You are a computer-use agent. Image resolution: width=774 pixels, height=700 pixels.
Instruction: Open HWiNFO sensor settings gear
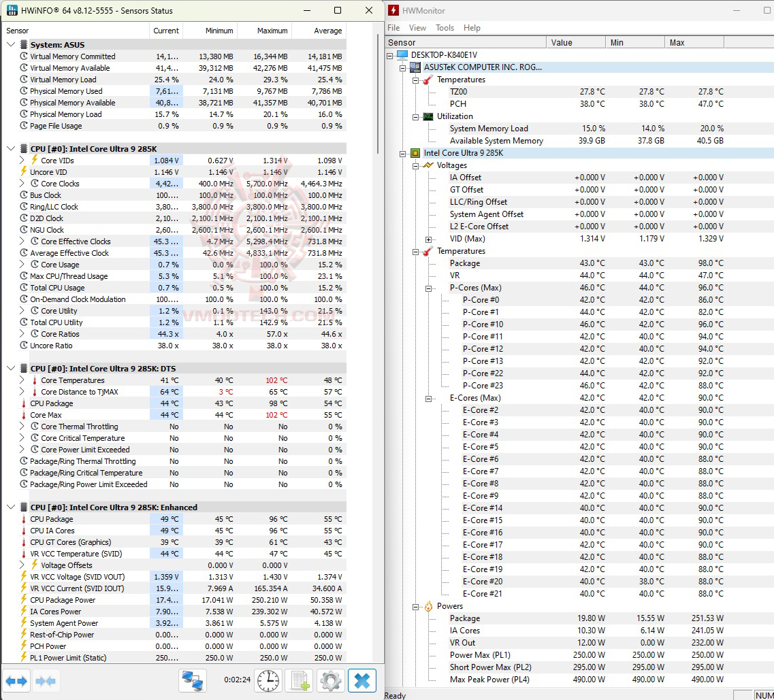coord(330,681)
